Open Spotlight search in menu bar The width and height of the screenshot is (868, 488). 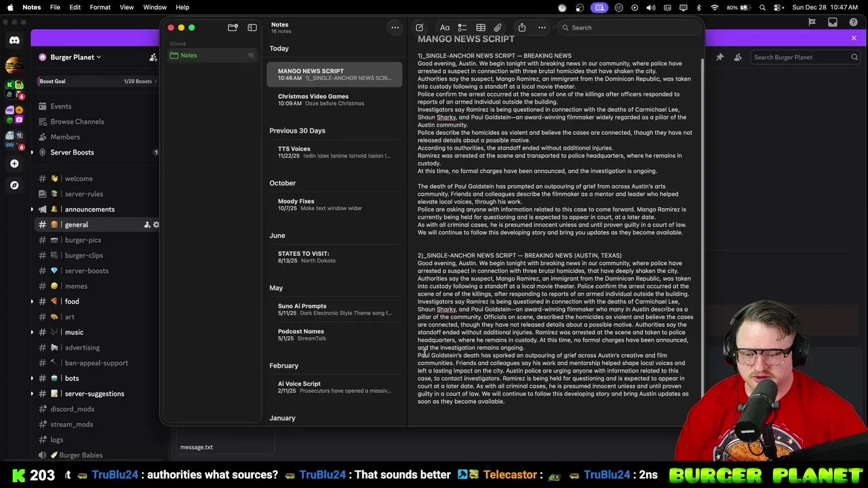(763, 7)
